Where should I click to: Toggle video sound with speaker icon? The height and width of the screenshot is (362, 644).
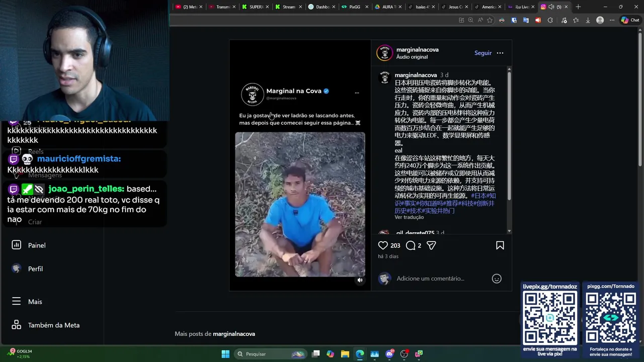[360, 280]
